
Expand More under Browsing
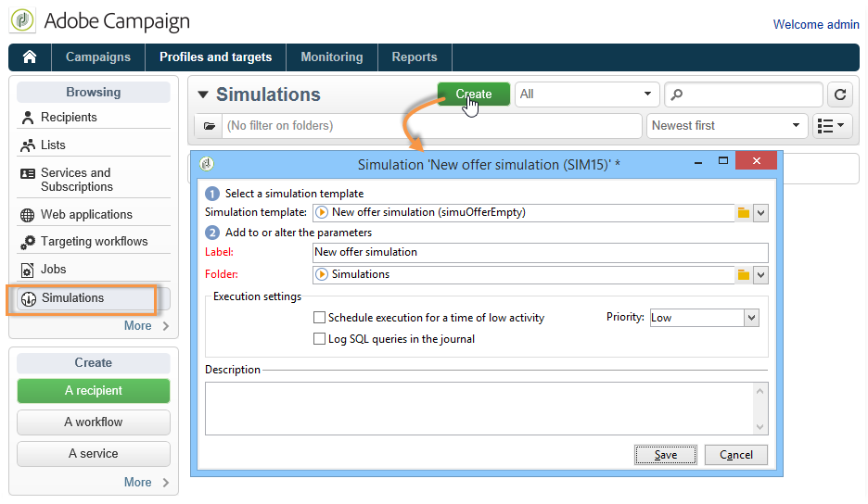click(x=147, y=326)
